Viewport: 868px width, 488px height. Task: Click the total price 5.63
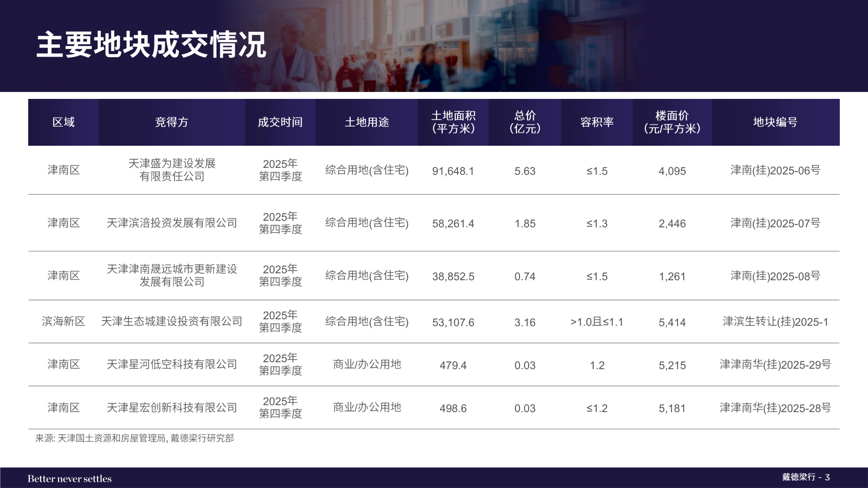click(x=525, y=171)
